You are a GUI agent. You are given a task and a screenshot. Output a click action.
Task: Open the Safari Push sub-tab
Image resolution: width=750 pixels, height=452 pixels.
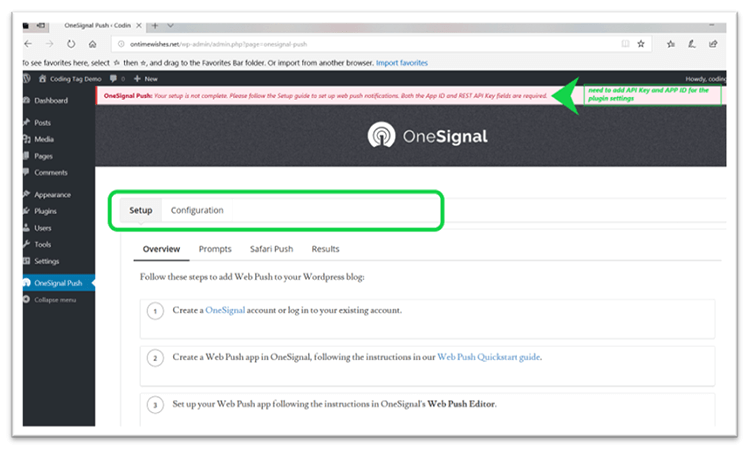271,249
